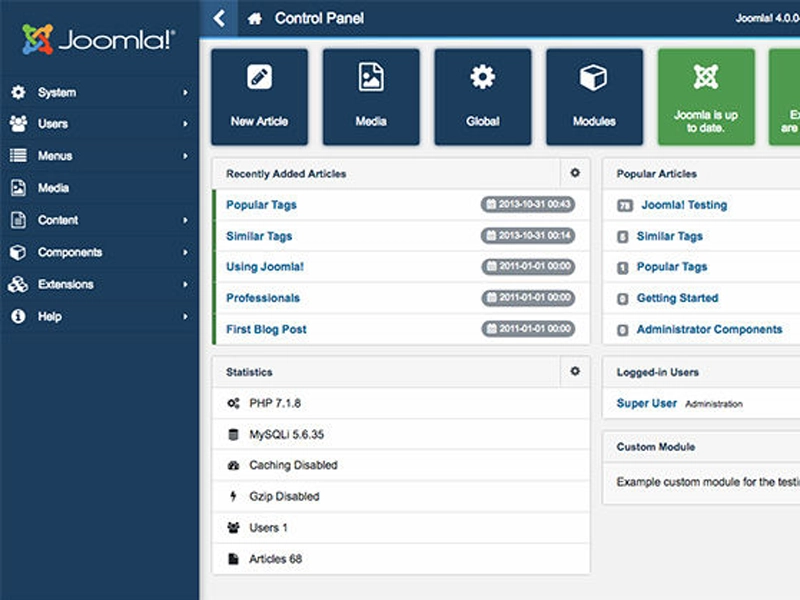Image resolution: width=800 pixels, height=600 pixels.
Task: Open the Professionals article
Action: tap(263, 298)
